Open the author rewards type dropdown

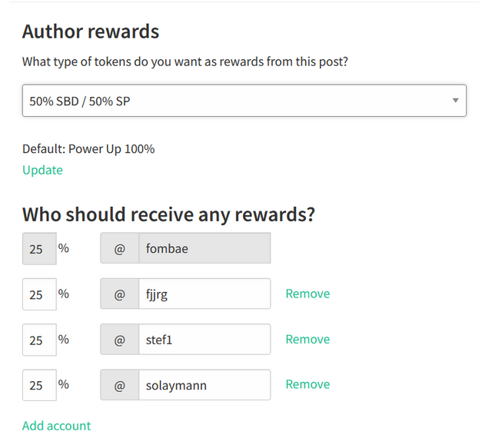click(244, 101)
